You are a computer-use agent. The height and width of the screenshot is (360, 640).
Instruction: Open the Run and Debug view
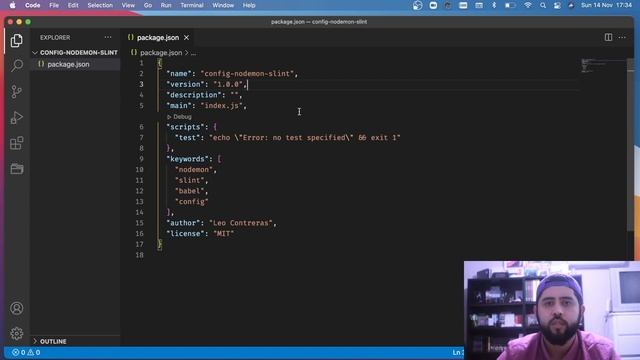(16, 118)
